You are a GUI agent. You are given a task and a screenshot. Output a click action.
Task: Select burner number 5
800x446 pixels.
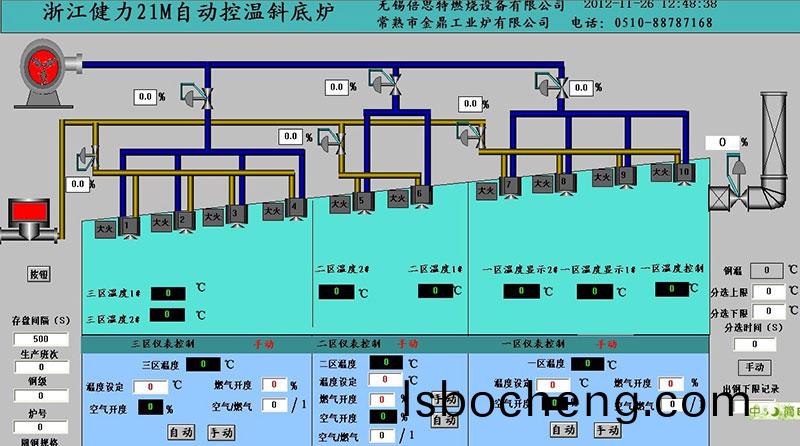363,201
